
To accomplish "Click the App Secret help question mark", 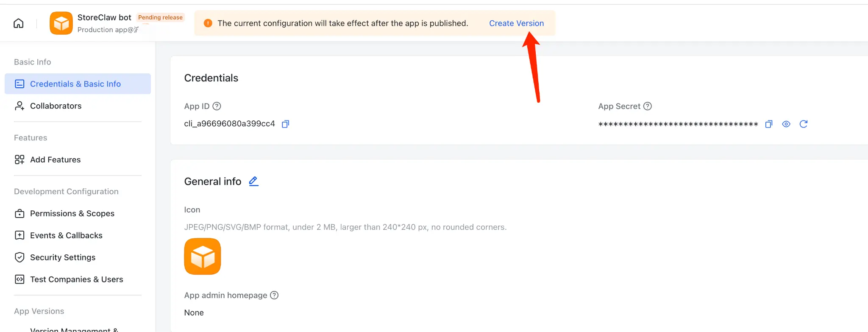I will coord(648,106).
